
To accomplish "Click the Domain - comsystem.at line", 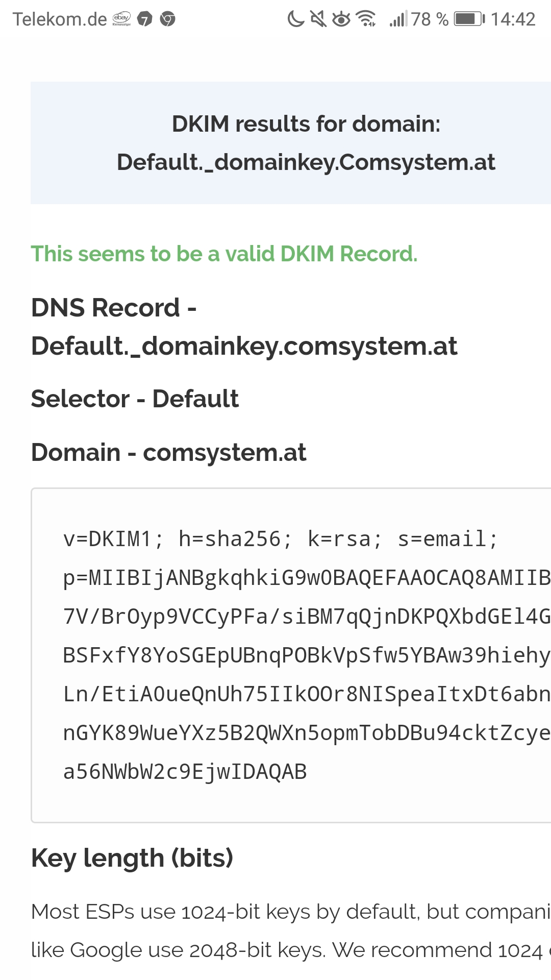I will pyautogui.click(x=168, y=452).
